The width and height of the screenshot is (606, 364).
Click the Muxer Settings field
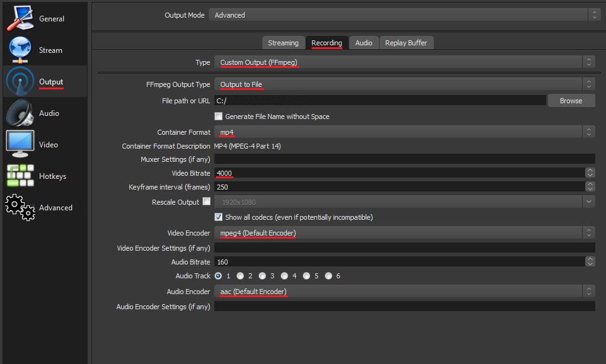coord(405,159)
